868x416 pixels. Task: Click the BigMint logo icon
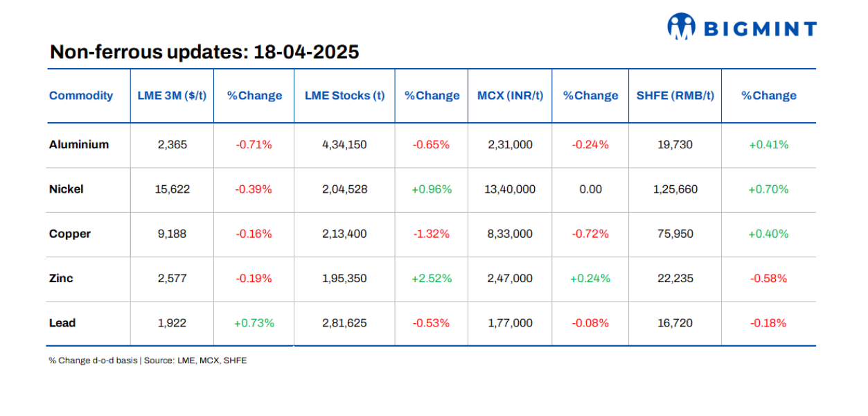tap(681, 27)
